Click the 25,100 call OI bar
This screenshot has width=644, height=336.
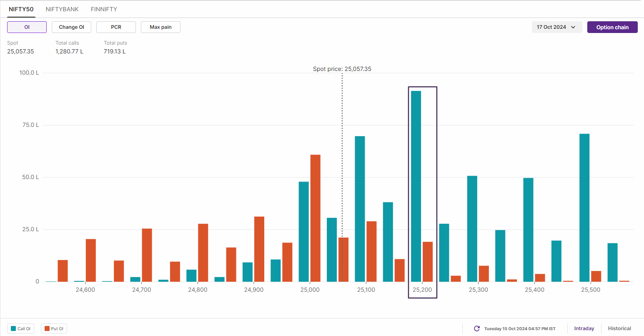click(x=360, y=209)
